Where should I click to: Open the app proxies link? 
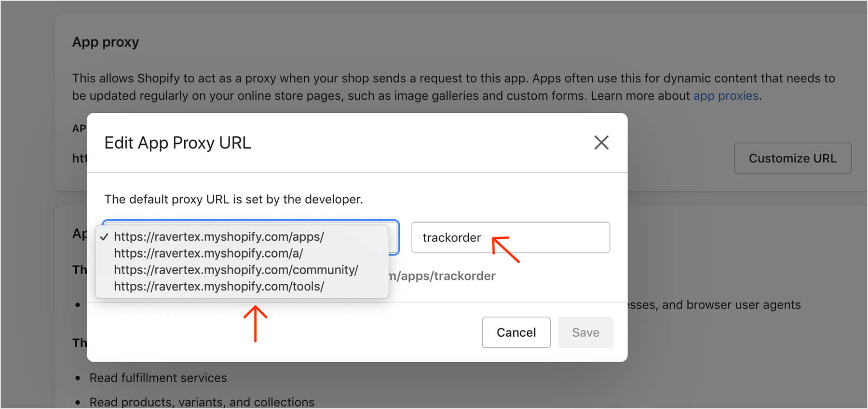pyautogui.click(x=726, y=96)
